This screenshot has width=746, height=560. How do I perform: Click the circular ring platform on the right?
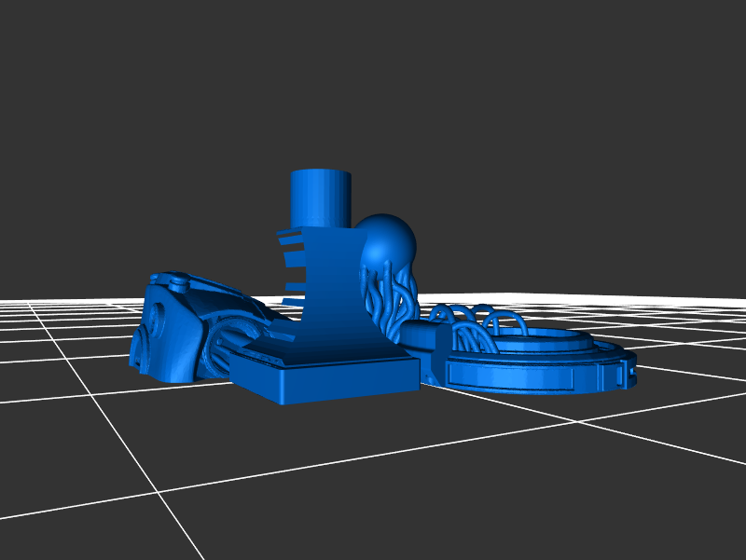(597, 359)
